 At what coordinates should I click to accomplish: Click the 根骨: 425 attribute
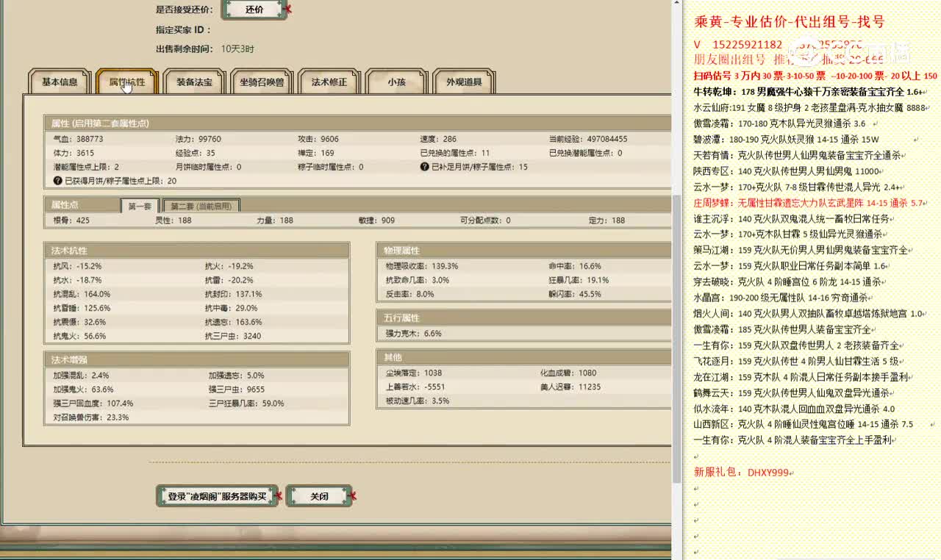point(71,220)
